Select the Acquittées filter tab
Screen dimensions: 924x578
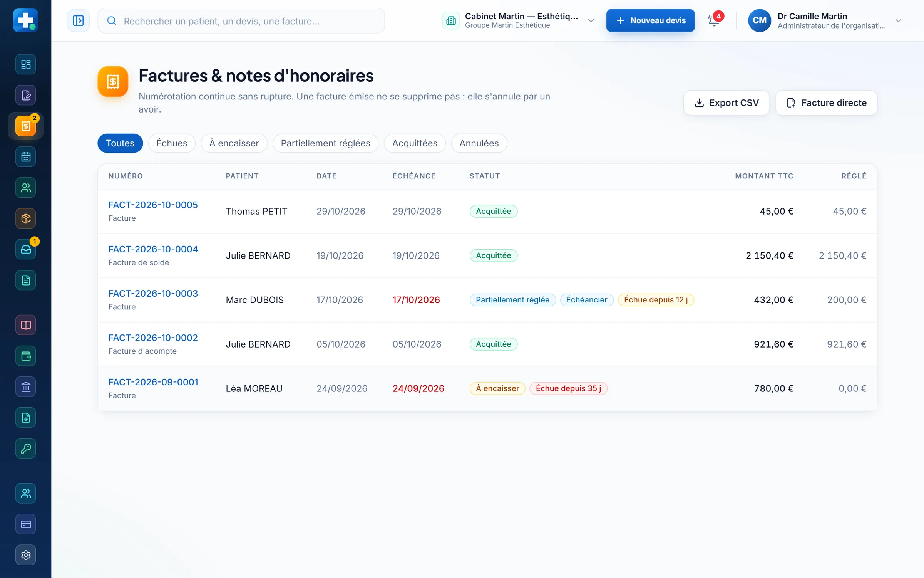tap(415, 143)
